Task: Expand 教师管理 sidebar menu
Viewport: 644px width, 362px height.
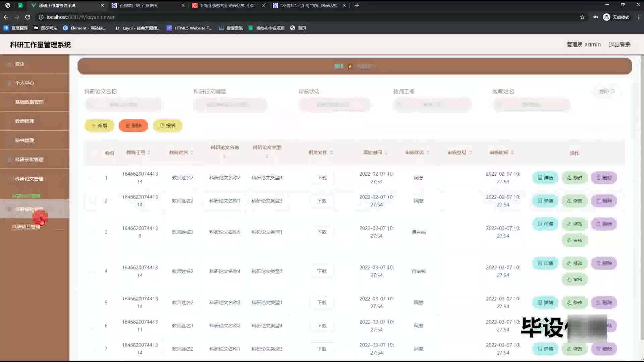Action: click(24, 121)
